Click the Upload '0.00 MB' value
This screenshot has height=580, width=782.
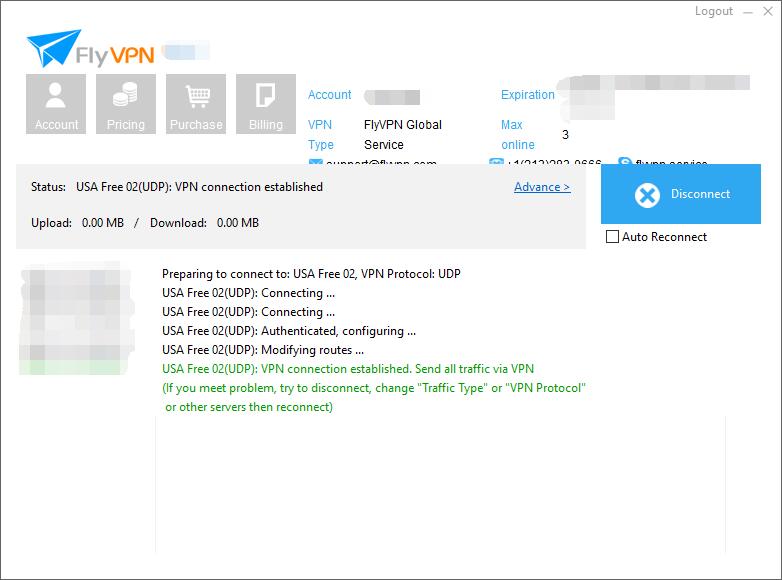103,223
